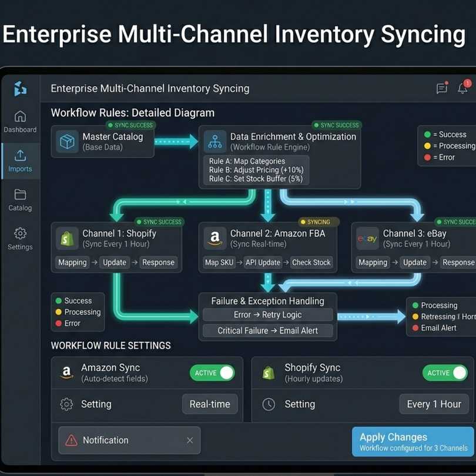
Task: Open the Every 1 Hour dropdown for Shopify
Action: coord(434,404)
